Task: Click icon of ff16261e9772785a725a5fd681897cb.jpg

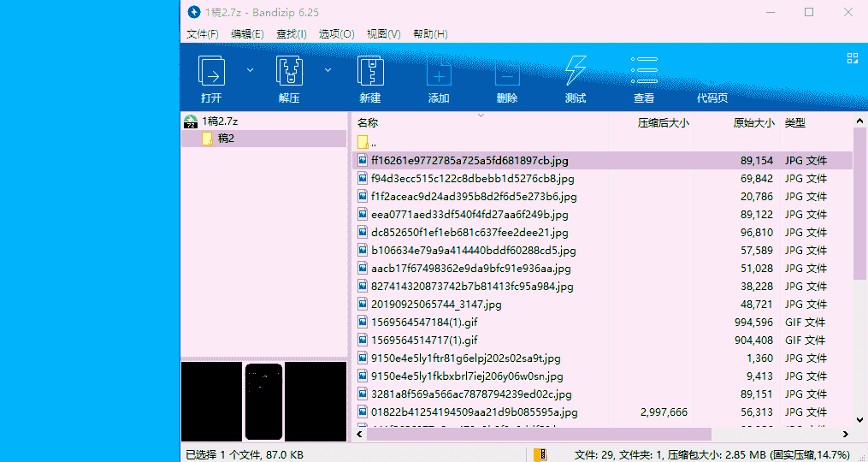Action: [x=363, y=161]
